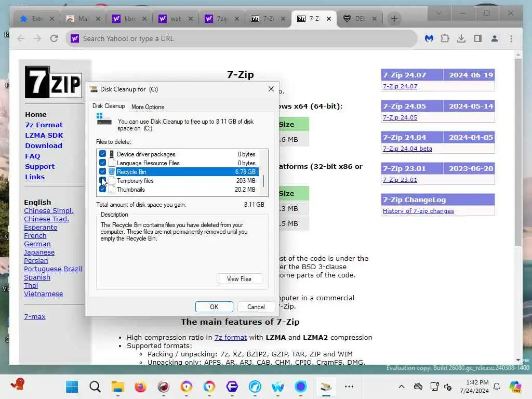This screenshot has height=399, width=532.
Task: Open the 7z Format link
Action: (x=44, y=125)
